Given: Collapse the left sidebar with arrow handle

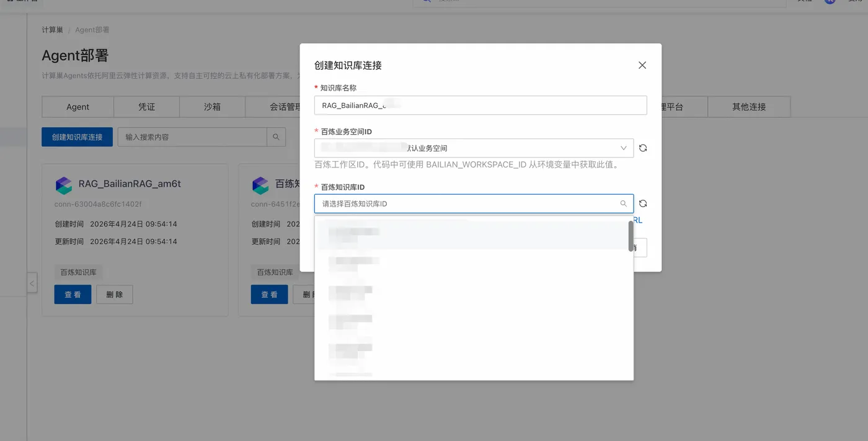Looking at the screenshot, I should click(x=32, y=284).
